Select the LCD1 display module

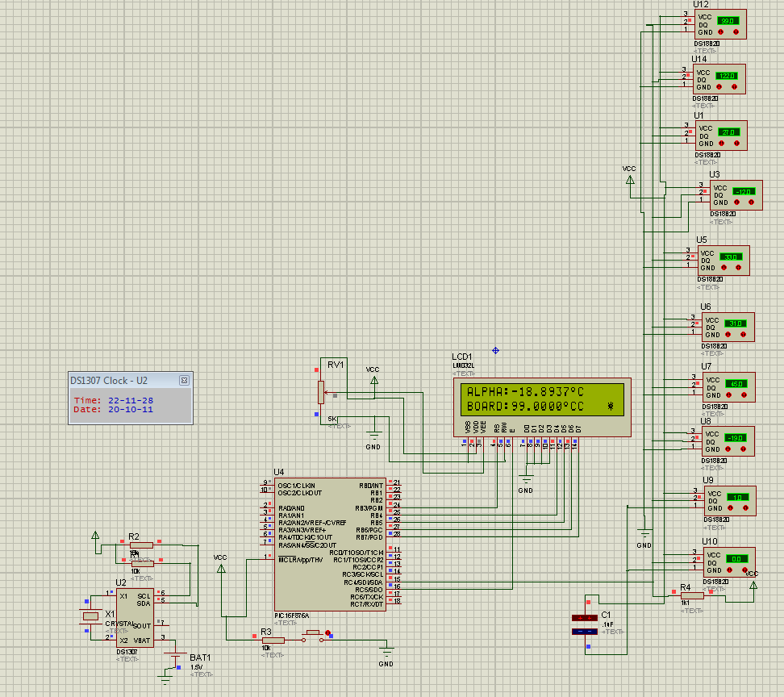[542, 407]
